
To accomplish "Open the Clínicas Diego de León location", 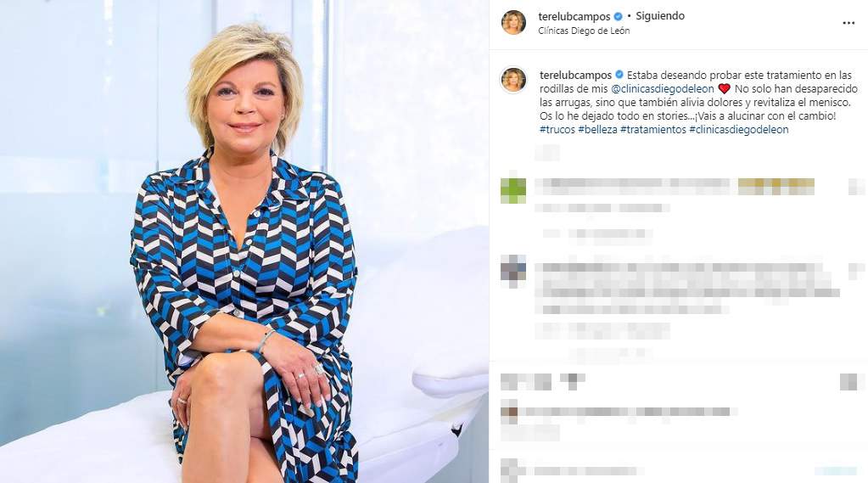I will pos(584,31).
